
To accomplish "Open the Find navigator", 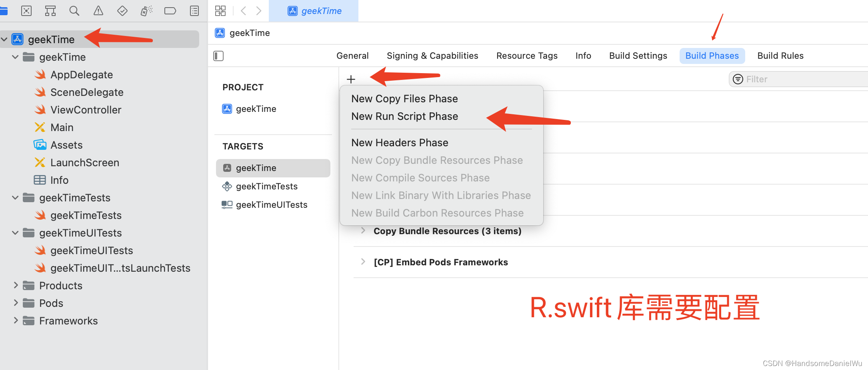I will (74, 11).
